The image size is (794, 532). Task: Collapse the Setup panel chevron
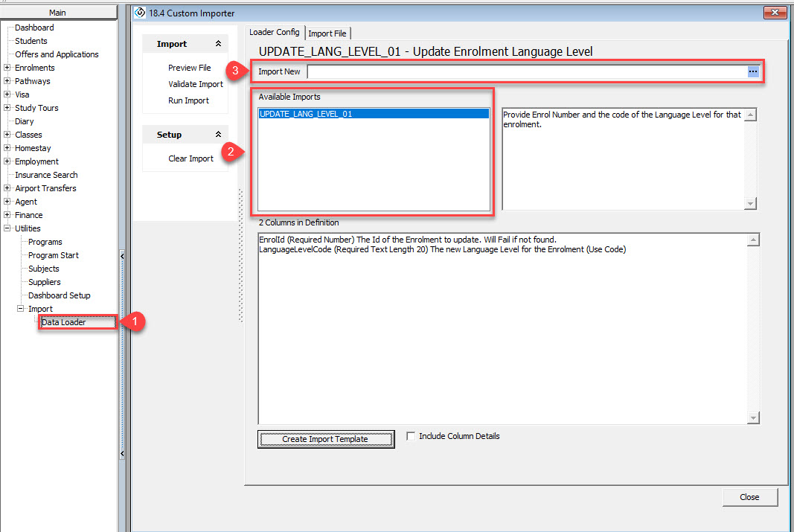point(218,135)
